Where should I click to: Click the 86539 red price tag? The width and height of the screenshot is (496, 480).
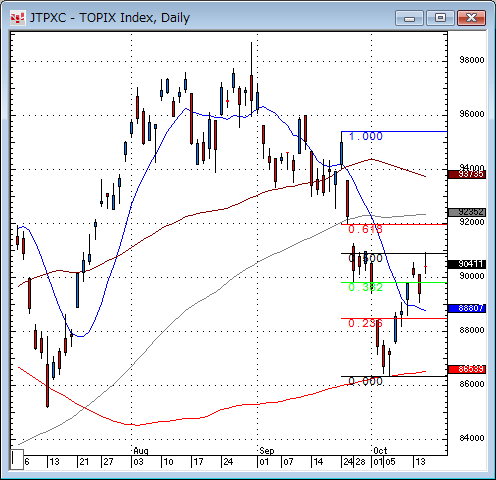(x=467, y=369)
